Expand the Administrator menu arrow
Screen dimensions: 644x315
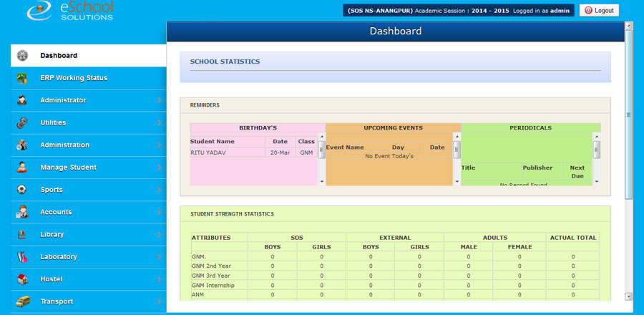(x=159, y=100)
